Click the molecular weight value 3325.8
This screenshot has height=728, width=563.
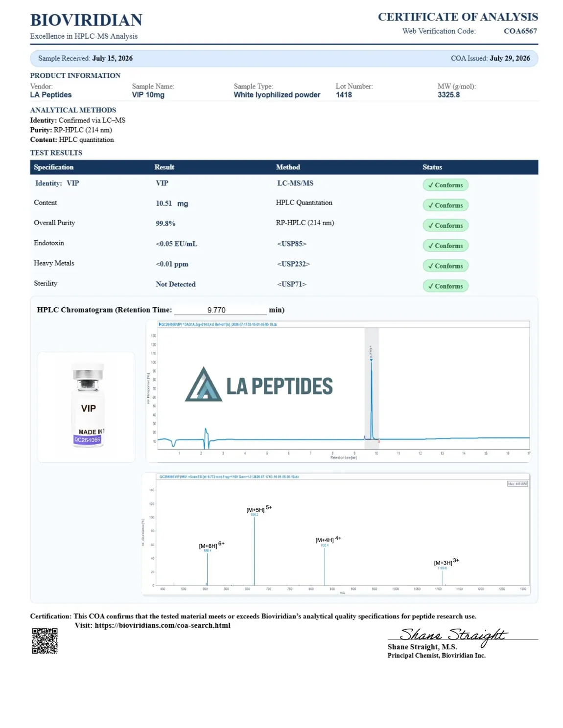coord(448,95)
